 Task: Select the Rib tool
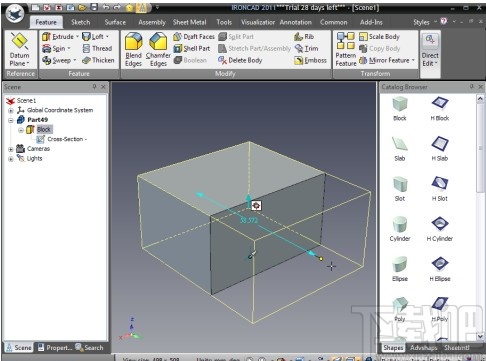pyautogui.click(x=304, y=37)
